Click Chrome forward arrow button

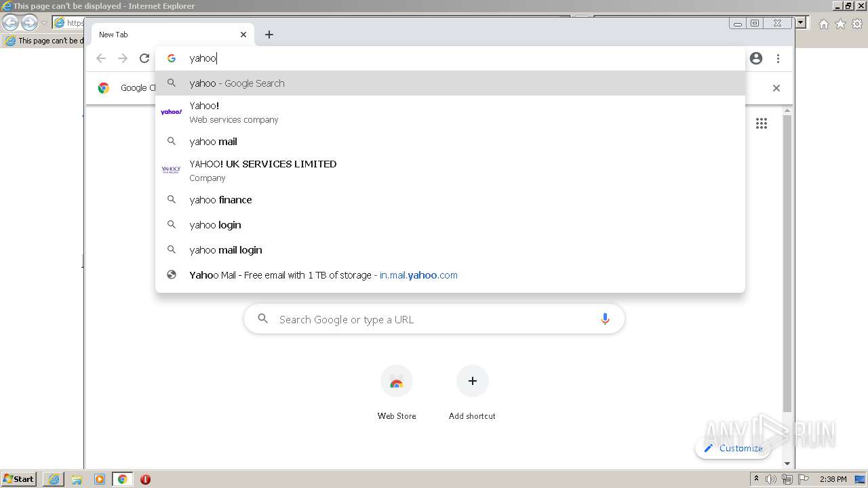tap(123, 58)
